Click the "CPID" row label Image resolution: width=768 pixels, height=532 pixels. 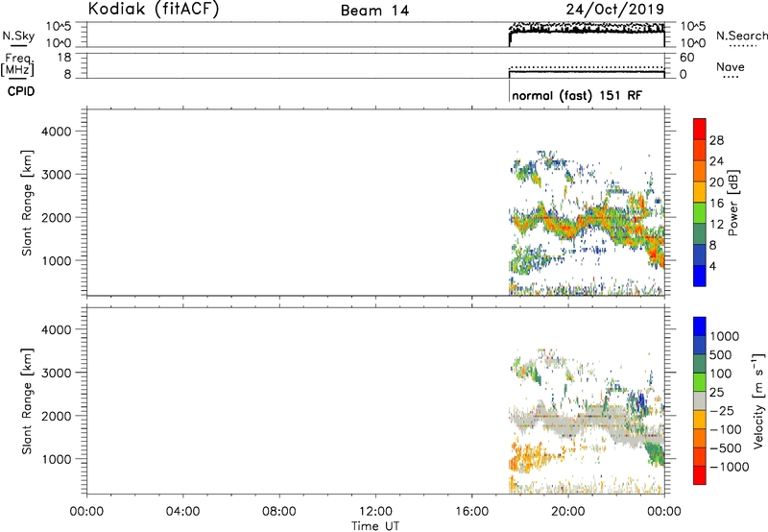click(21, 91)
